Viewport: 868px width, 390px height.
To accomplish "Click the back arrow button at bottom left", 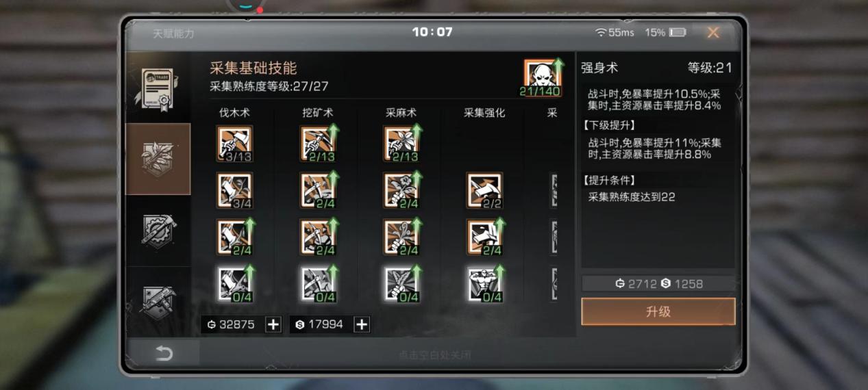I will coord(164,353).
